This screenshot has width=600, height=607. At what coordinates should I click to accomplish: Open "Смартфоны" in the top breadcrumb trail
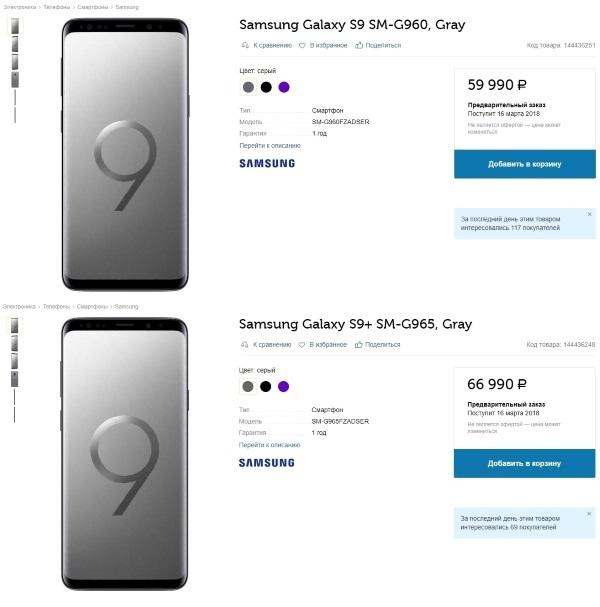[x=92, y=7]
